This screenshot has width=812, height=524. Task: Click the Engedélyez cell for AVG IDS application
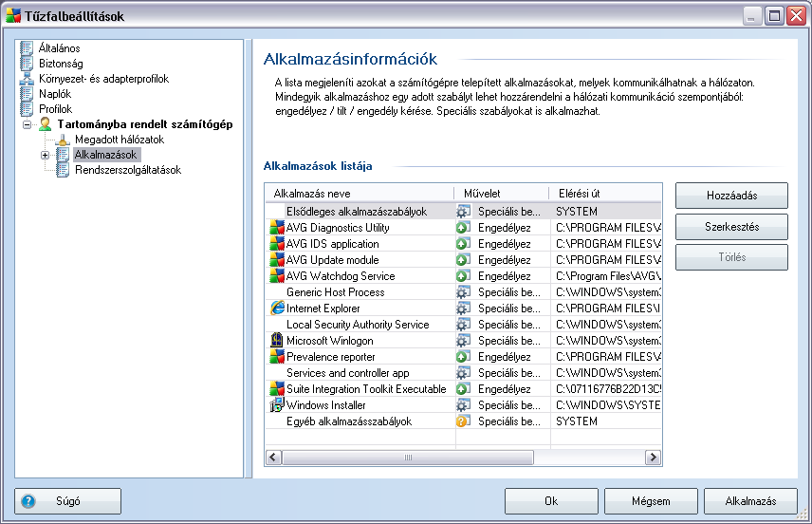[505, 244]
